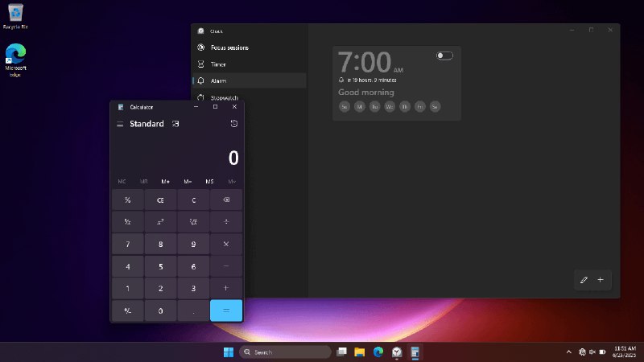Screen dimensions: 644x362
Task: Toggle Monday on the Good morning alarm
Action: (359, 107)
